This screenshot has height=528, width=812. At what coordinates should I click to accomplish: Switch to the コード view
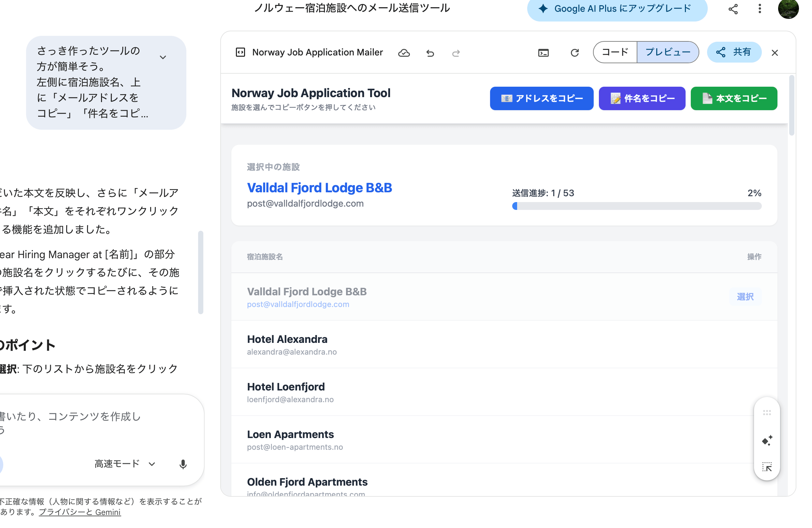(615, 52)
